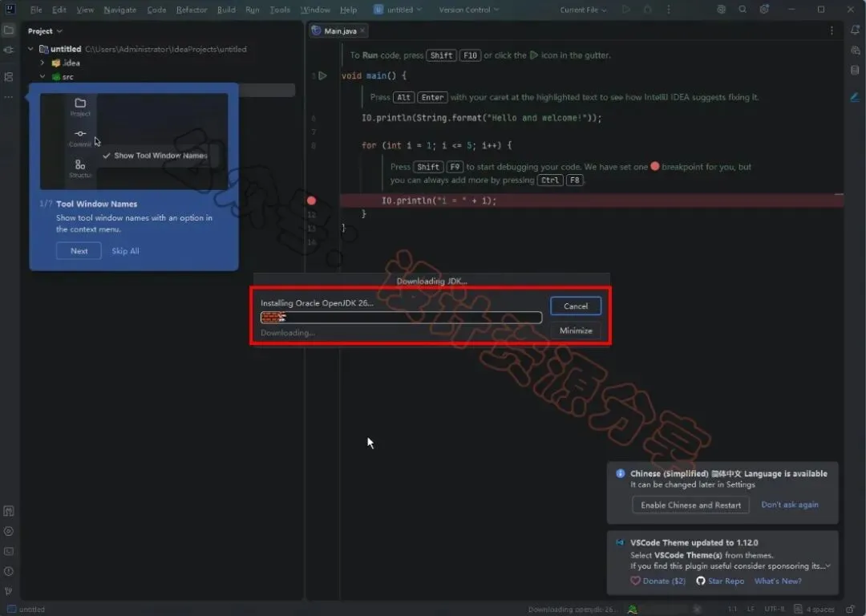Open the Services icon in the lower left sidebar

coord(9,531)
